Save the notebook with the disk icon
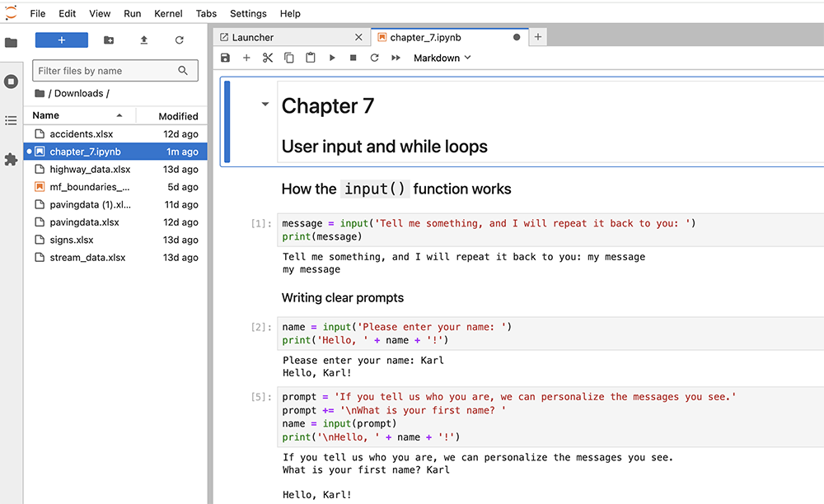 point(226,58)
